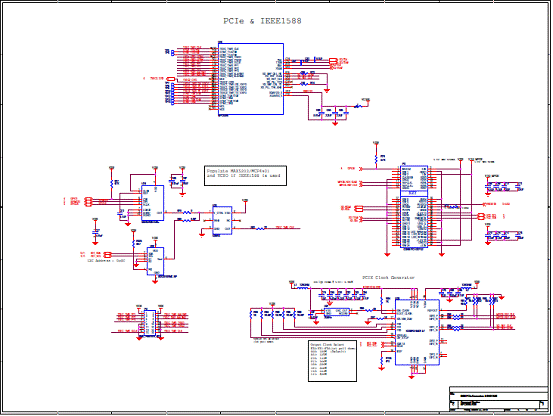
Task: Select the large IC symbol below the title
Action: point(251,79)
